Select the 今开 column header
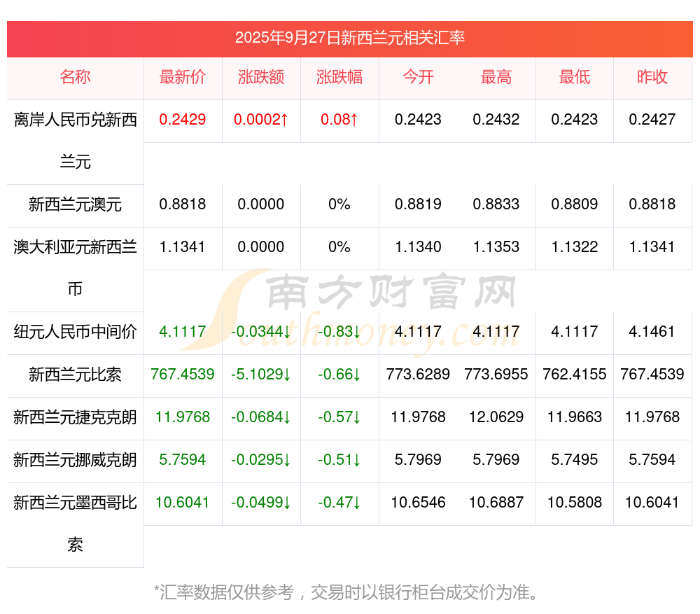This screenshot has width=700, height=614. pyautogui.click(x=418, y=77)
